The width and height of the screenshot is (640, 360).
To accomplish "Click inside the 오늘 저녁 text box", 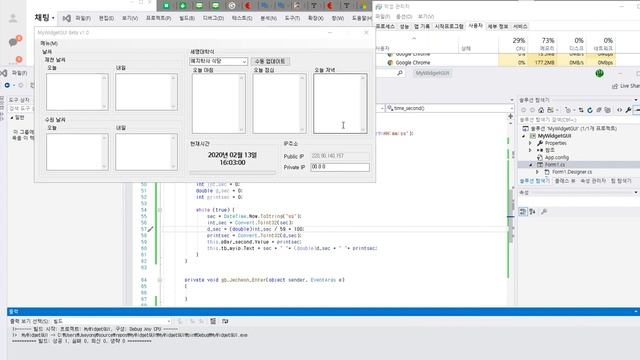I will point(340,103).
